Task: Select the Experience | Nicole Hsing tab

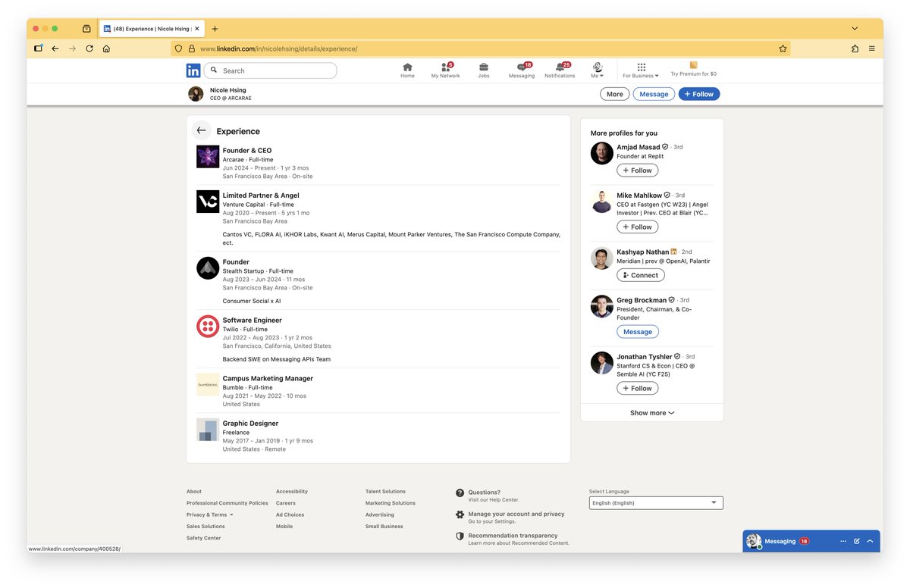Action: click(152, 29)
